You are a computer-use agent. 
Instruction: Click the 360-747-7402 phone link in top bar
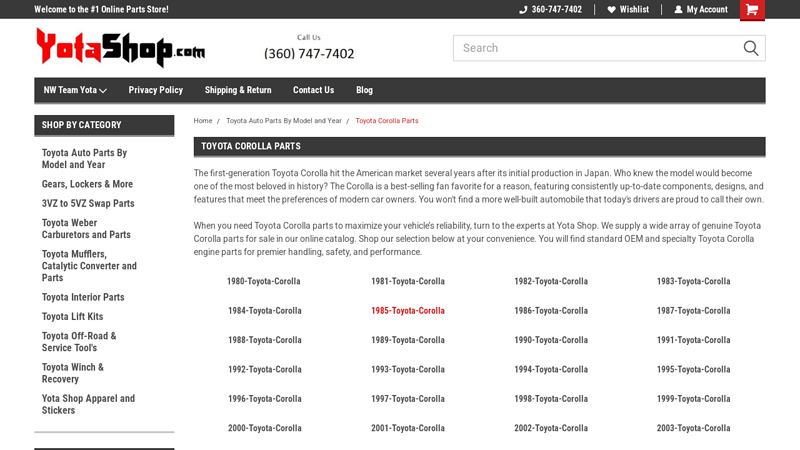click(x=551, y=9)
